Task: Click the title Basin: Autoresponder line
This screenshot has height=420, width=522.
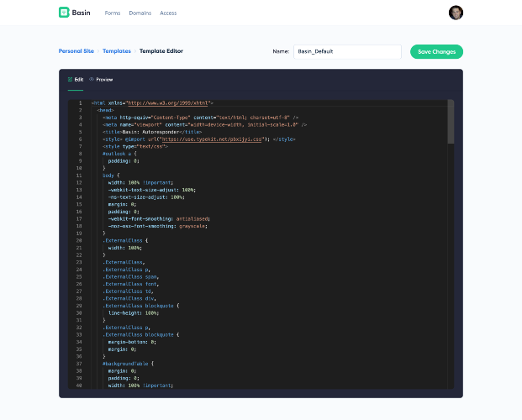Action: (152, 132)
